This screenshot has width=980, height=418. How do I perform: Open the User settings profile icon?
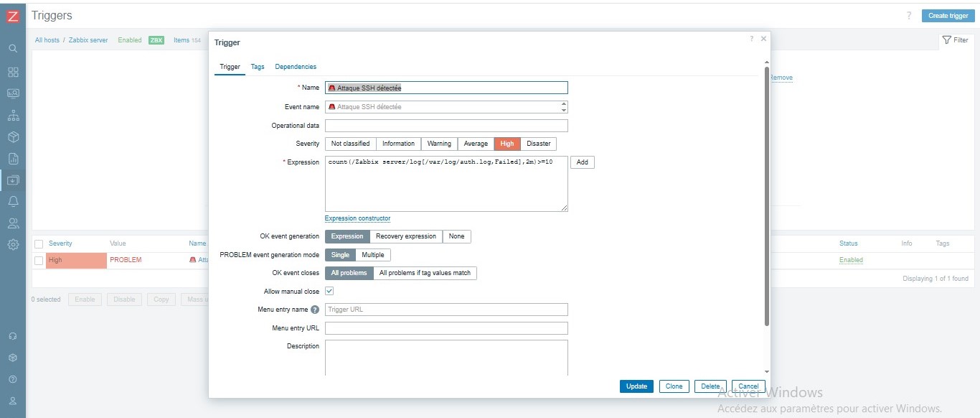pyautogui.click(x=13, y=401)
